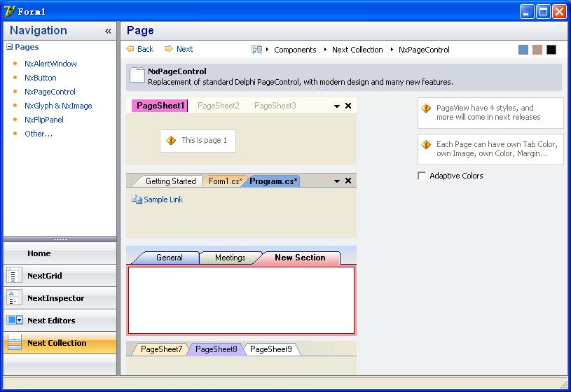Image resolution: width=571 pixels, height=392 pixels.
Task: Open NxPageControl page in navigation
Action: 50,92
